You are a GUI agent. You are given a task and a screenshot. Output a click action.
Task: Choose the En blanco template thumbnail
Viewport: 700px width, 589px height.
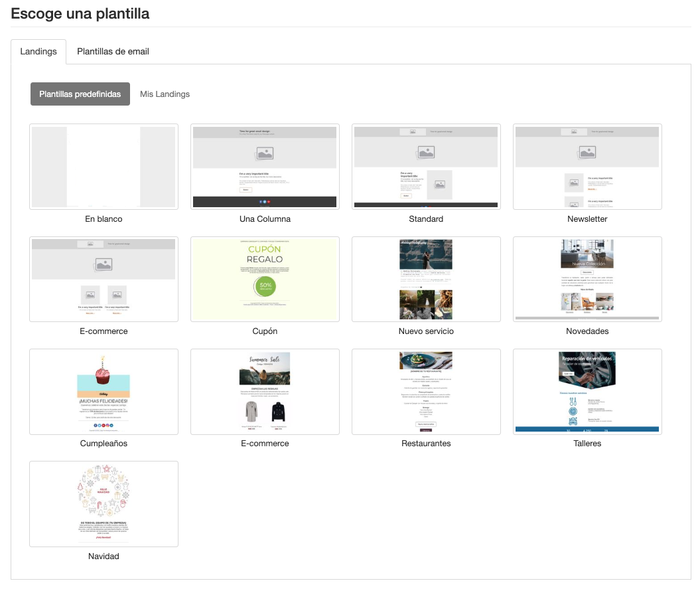tap(104, 167)
